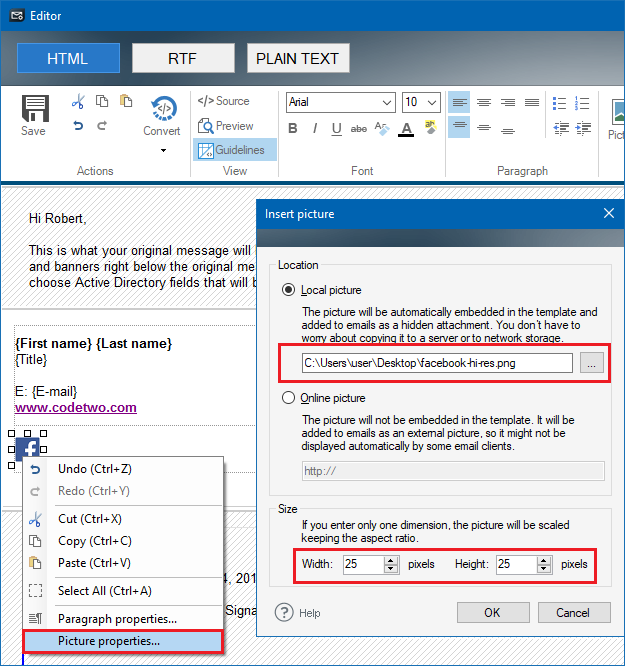
Task: Open the Arial font name dropdown
Action: coord(387,103)
